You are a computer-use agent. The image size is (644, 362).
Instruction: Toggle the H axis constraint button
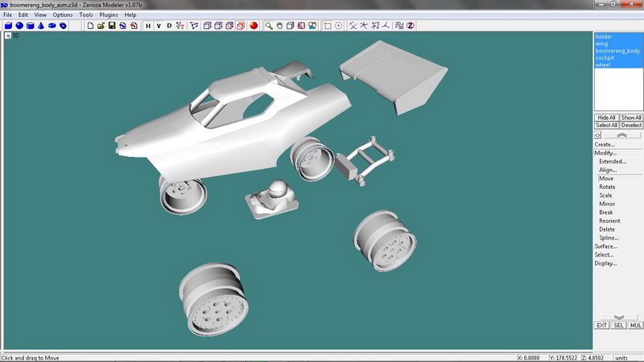click(148, 26)
